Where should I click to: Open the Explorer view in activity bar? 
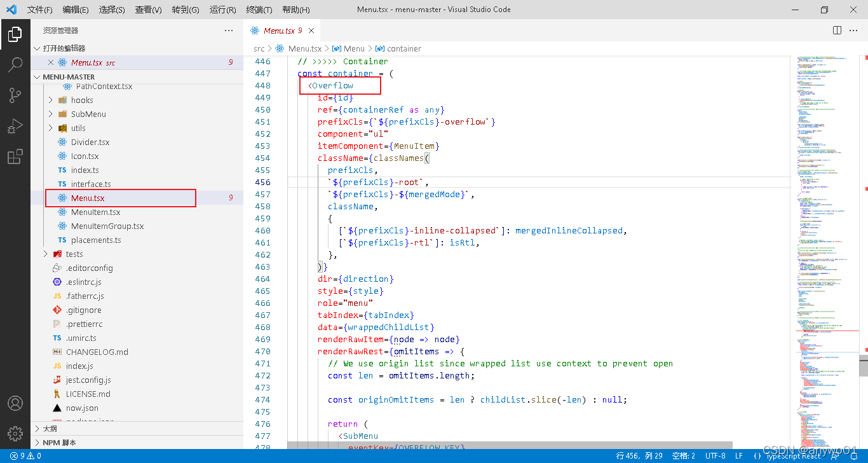15,34
